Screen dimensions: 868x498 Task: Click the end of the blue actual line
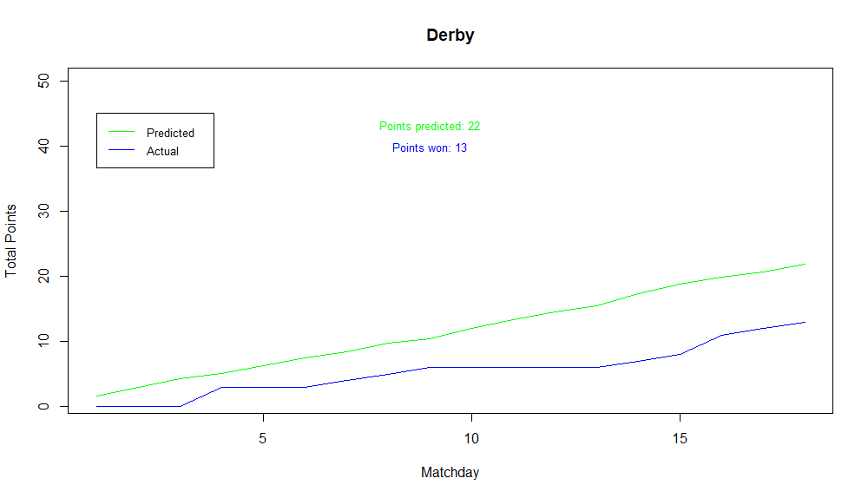point(805,322)
